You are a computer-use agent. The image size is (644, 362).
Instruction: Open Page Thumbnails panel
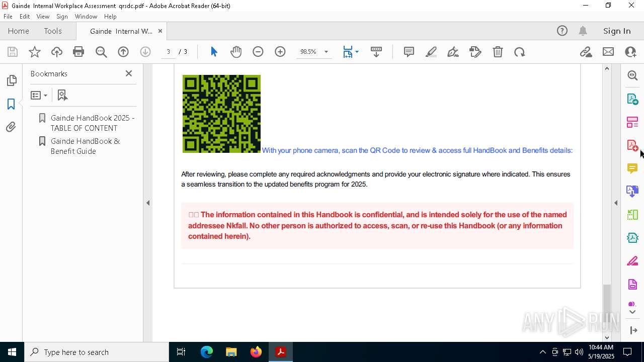click(11, 80)
